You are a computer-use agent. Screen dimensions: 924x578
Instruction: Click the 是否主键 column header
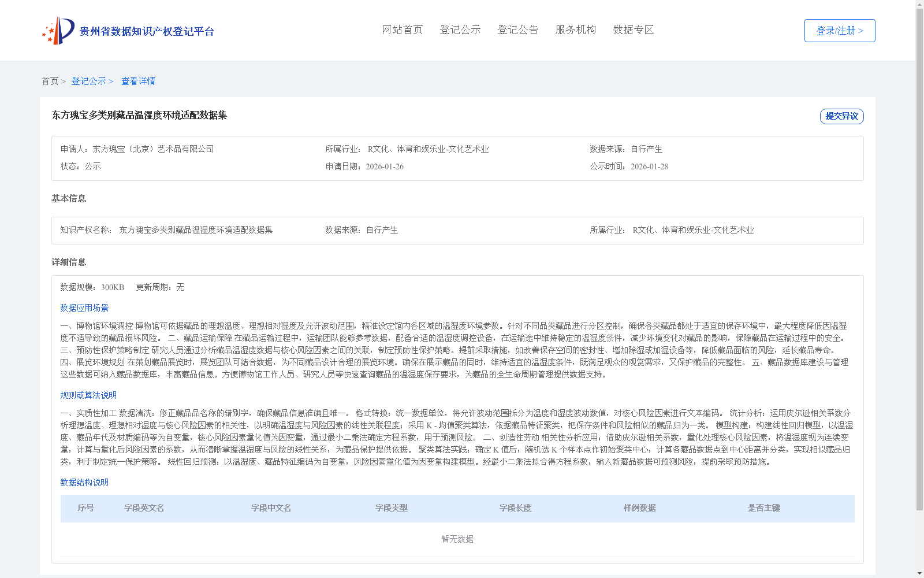point(763,508)
